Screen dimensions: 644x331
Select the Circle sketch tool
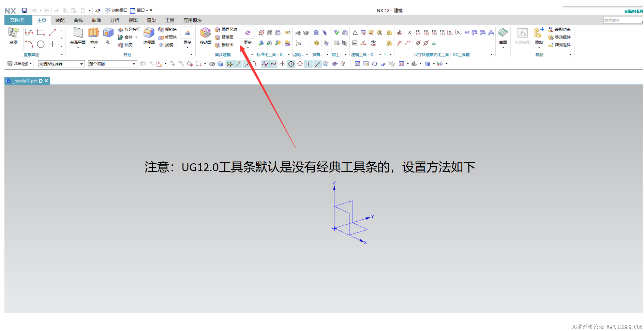(x=41, y=44)
